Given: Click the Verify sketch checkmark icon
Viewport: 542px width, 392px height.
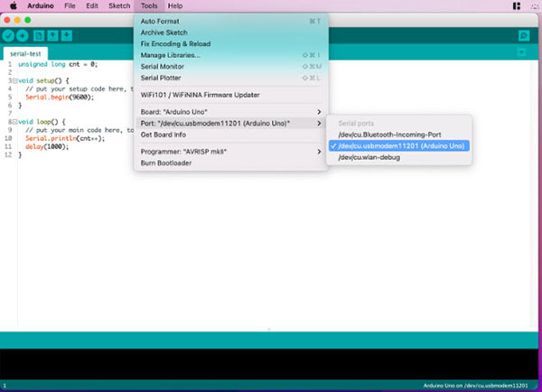Looking at the screenshot, I should [8, 35].
